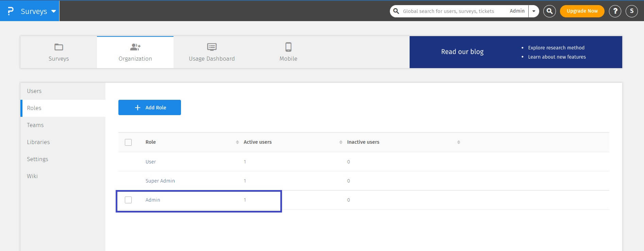644x251 pixels.
Task: Click the magnifier icon inside global search box
Action: [396, 11]
